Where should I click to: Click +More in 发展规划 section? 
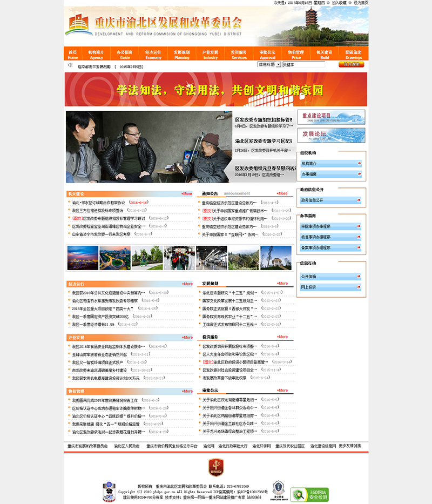(x=282, y=284)
